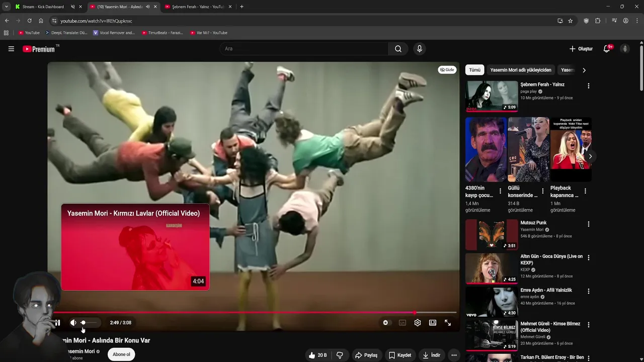Viewport: 644px width, 362px height.
Task: Click the volume slider in the player
Action: click(90, 323)
